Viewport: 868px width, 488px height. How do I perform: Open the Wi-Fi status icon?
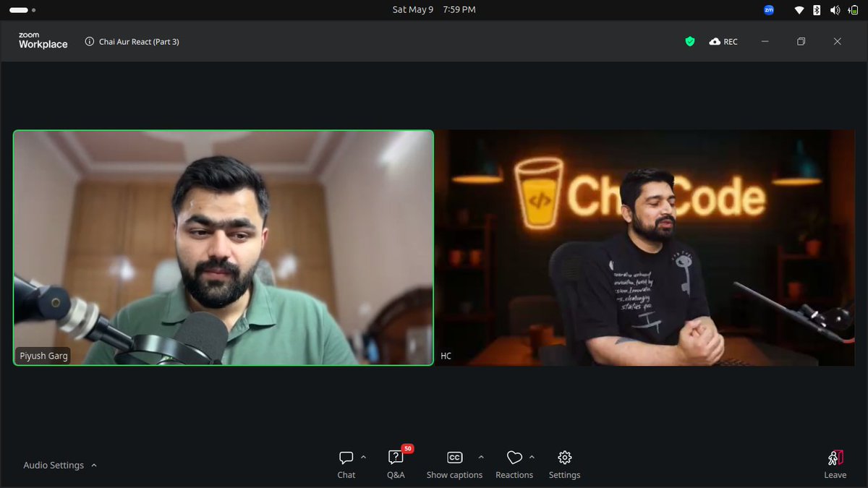(799, 10)
